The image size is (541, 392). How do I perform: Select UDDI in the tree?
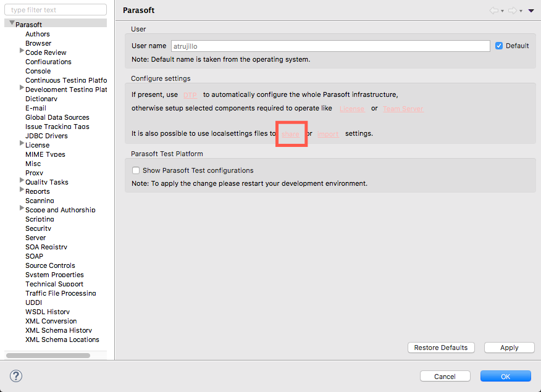pos(34,302)
